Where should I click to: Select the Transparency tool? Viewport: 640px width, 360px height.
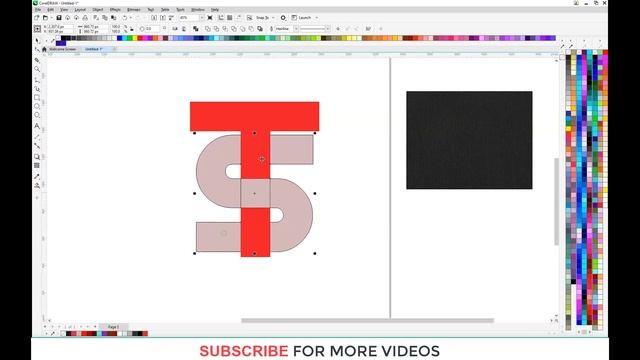37,165
